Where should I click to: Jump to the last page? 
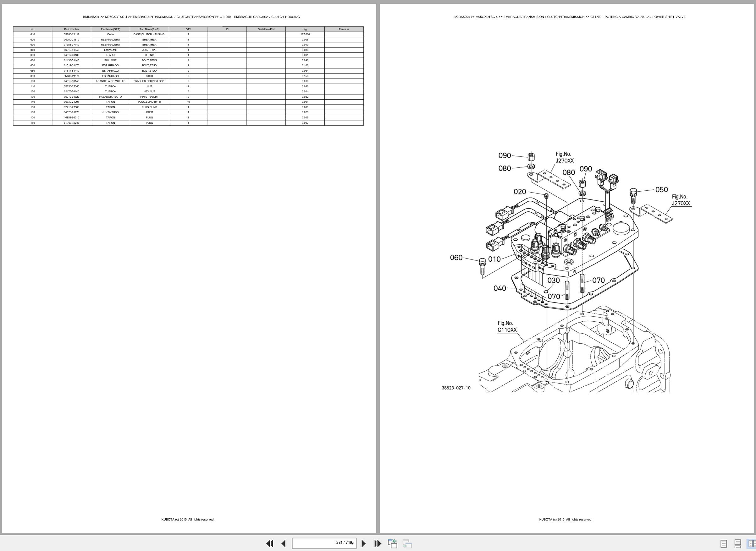pos(378,543)
